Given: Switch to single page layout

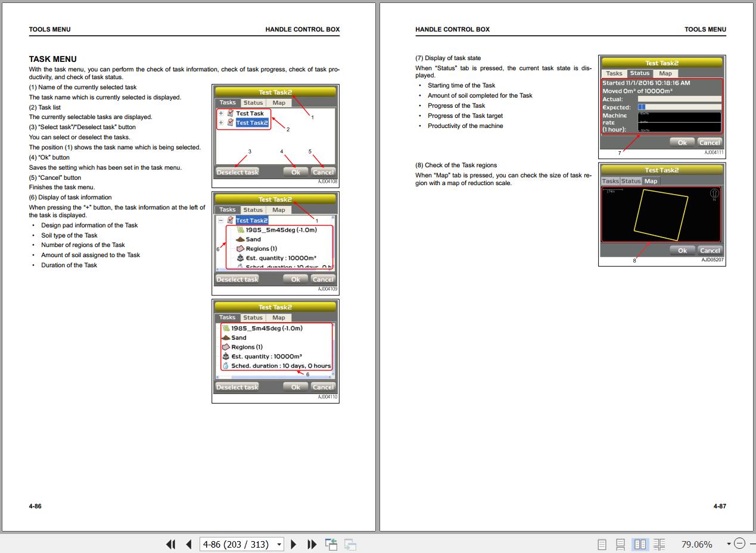Looking at the screenshot, I should (x=602, y=544).
